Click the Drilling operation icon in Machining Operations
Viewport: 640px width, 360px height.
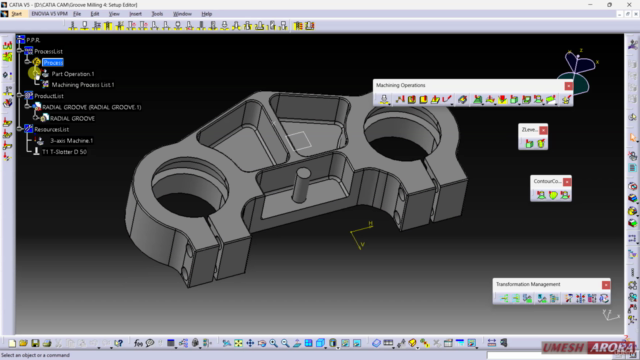[384, 99]
